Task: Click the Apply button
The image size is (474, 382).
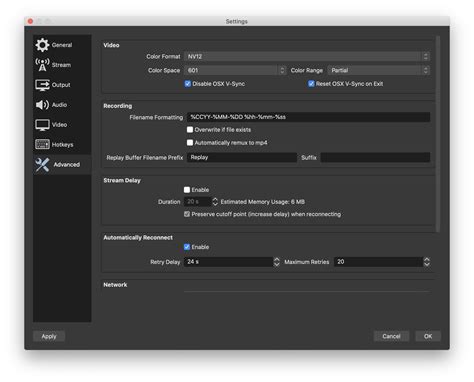Action: pyautogui.click(x=49, y=336)
